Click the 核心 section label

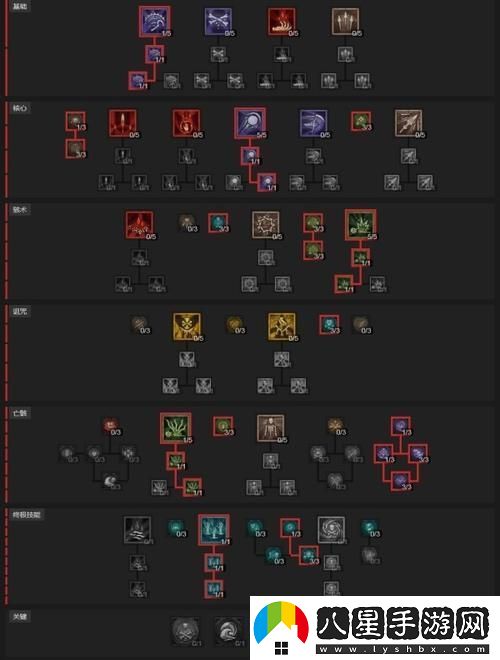pos(20,108)
